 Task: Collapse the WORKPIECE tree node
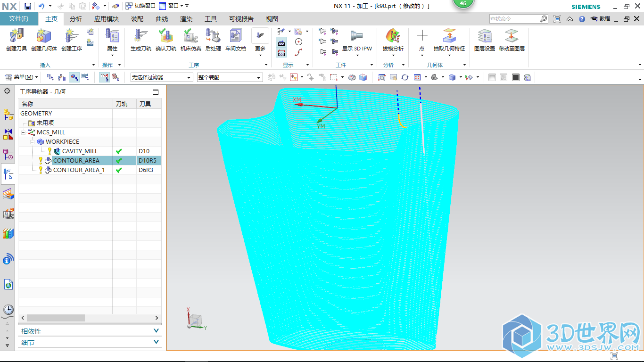(x=33, y=142)
